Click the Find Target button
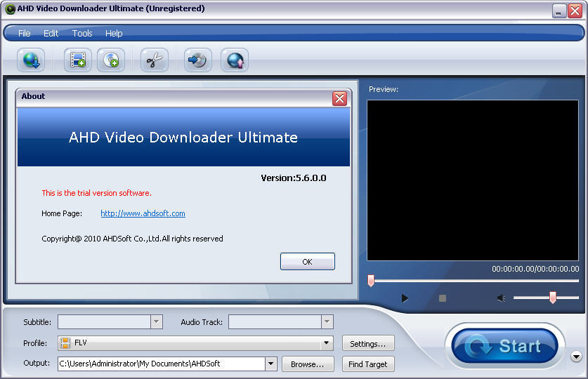This screenshot has height=379, width=588. pyautogui.click(x=368, y=364)
